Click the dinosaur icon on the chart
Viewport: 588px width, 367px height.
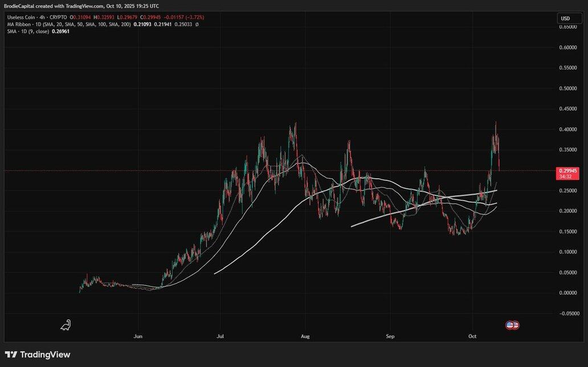66,325
